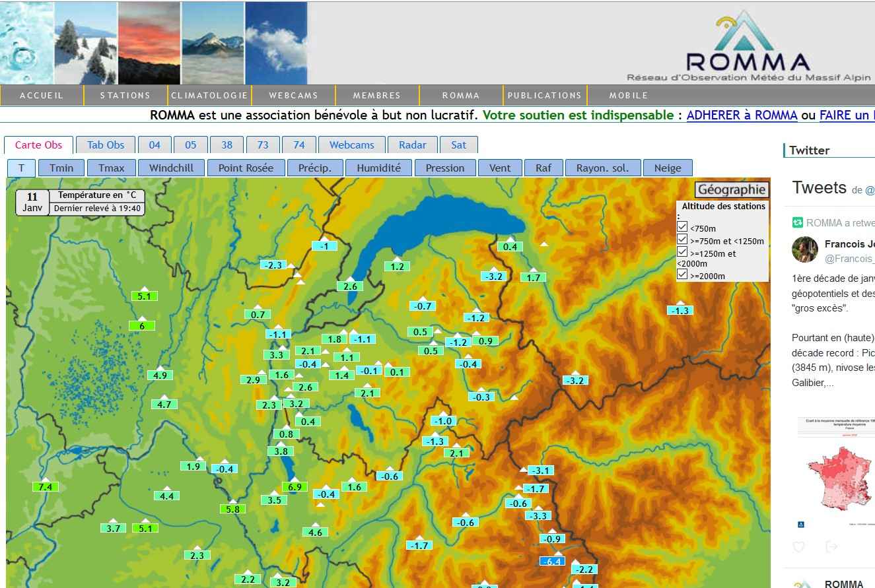Image resolution: width=875 pixels, height=588 pixels.
Task: Select the 73 department tab
Action: (263, 145)
